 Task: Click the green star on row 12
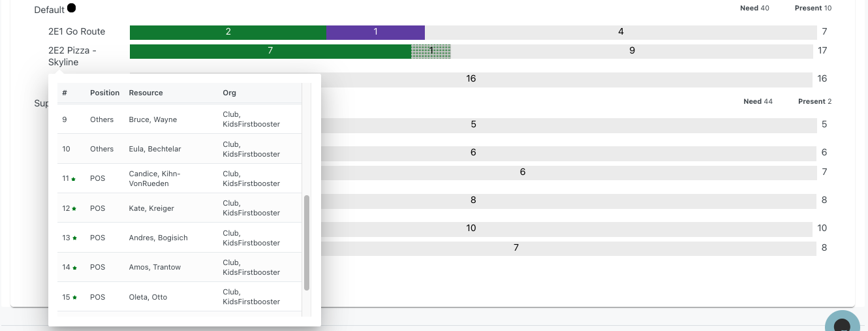coord(74,209)
